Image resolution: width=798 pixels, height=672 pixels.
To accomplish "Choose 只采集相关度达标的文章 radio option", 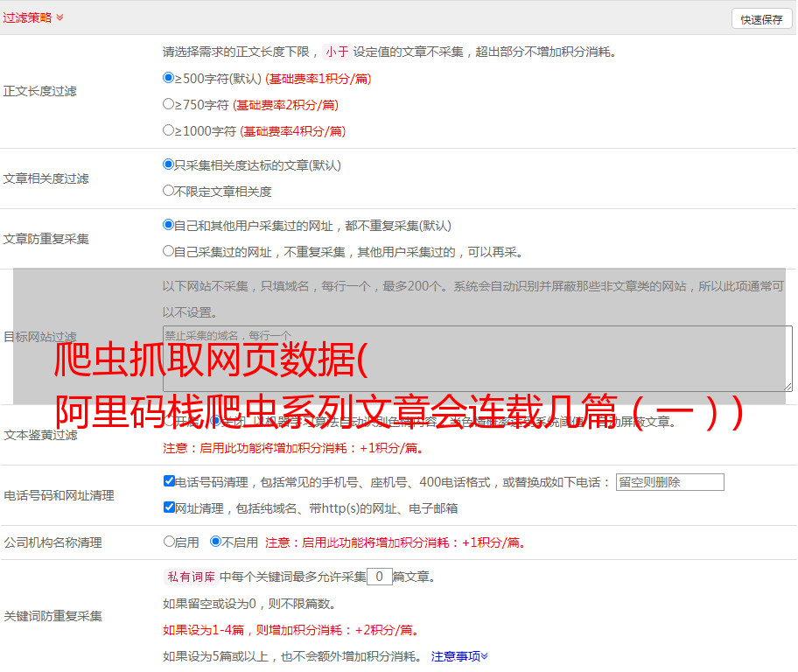I will point(169,164).
